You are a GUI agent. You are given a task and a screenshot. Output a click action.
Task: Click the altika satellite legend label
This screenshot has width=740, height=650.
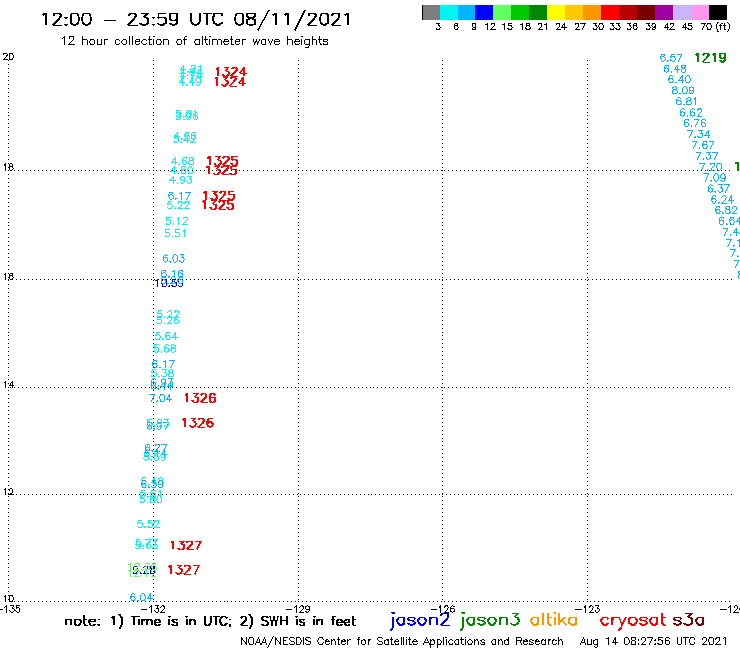(x=553, y=620)
